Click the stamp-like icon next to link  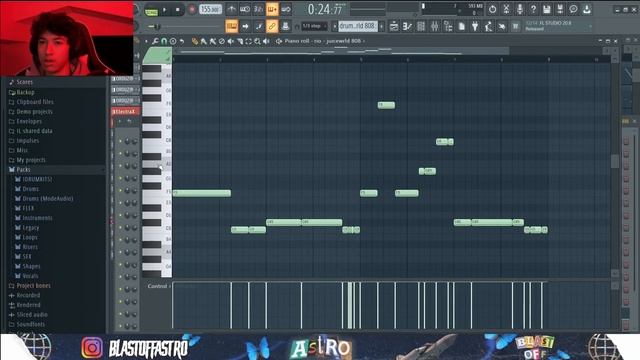[285, 27]
